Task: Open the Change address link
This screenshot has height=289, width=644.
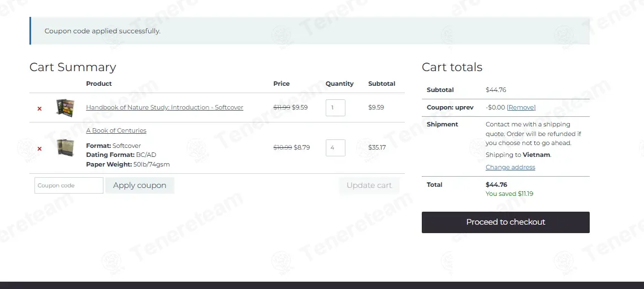Action: pos(510,167)
